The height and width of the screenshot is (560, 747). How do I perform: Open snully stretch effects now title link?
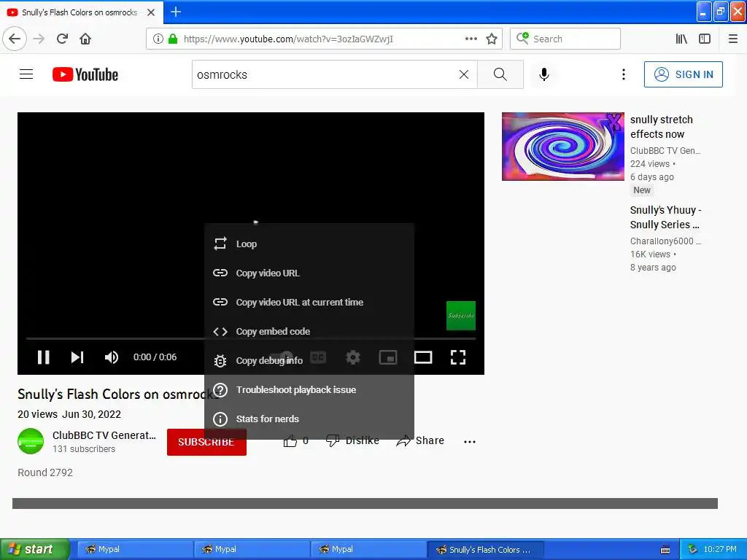click(x=661, y=127)
